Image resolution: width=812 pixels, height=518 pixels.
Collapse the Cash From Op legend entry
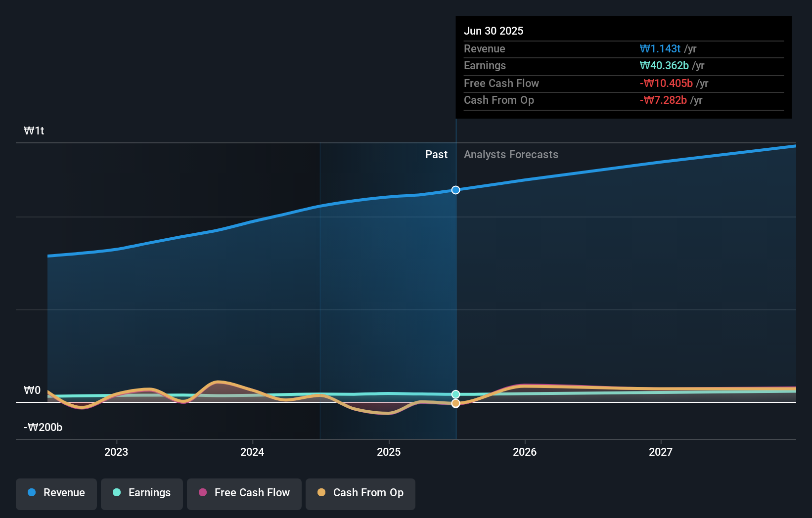pyautogui.click(x=360, y=493)
